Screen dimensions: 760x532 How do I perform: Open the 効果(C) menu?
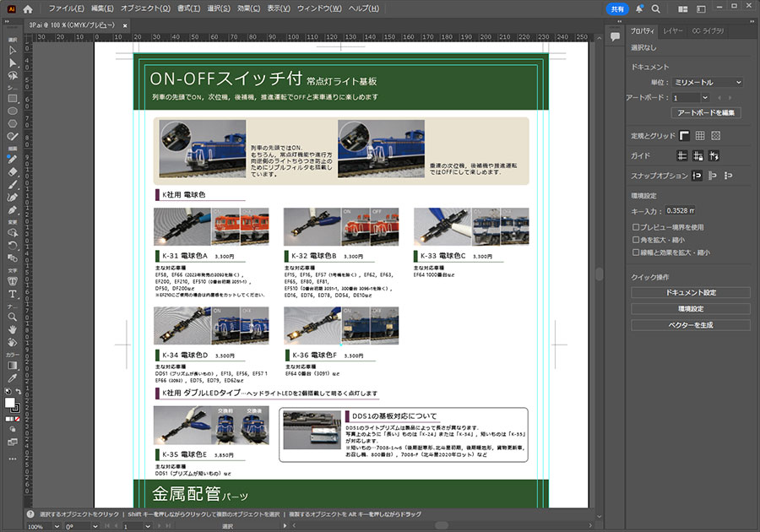[248, 8]
